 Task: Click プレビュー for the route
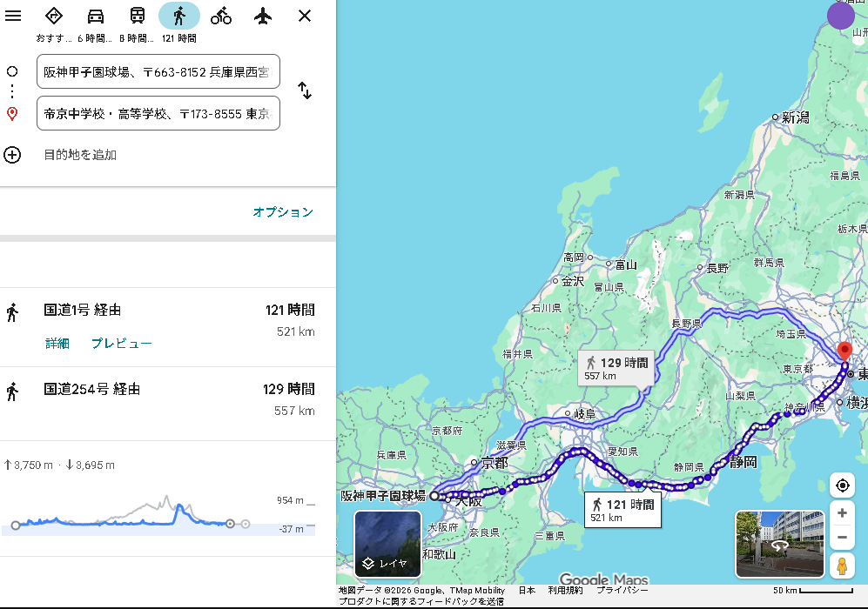[x=122, y=344]
